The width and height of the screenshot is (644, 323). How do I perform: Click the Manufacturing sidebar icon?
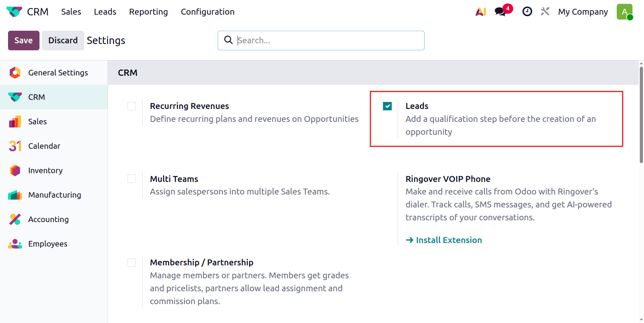point(15,195)
